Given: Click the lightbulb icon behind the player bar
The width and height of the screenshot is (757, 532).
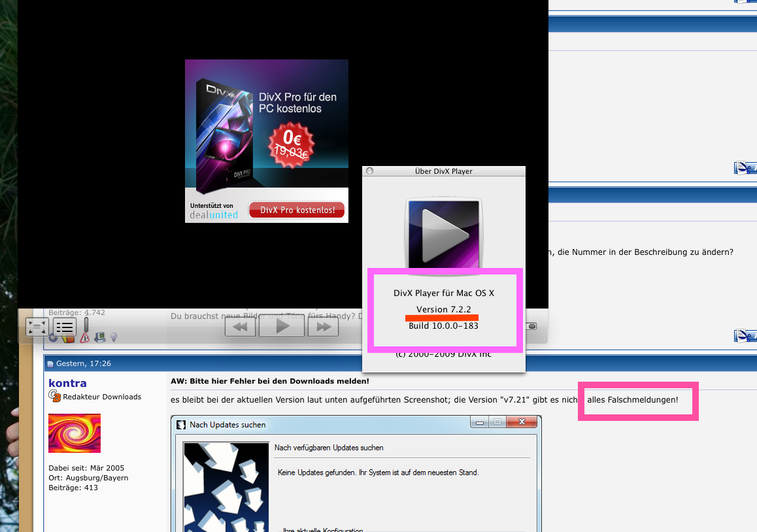Looking at the screenshot, I should (x=114, y=337).
